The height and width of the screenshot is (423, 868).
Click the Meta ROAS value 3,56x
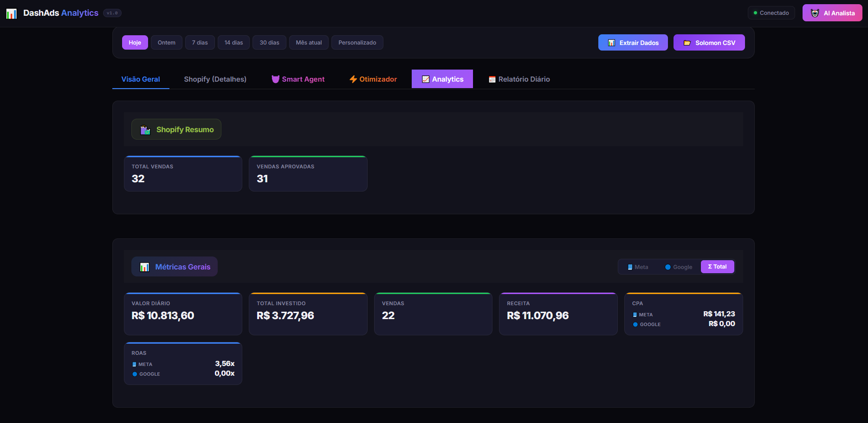coord(225,364)
